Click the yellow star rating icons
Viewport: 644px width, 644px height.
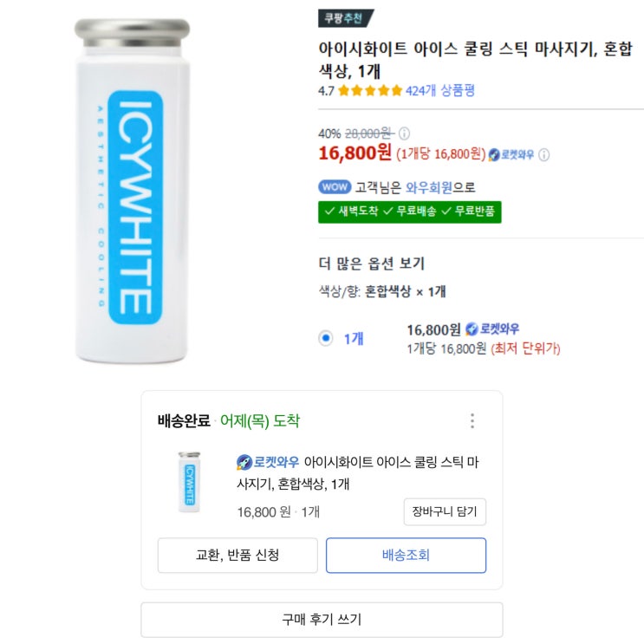pyautogui.click(x=370, y=90)
